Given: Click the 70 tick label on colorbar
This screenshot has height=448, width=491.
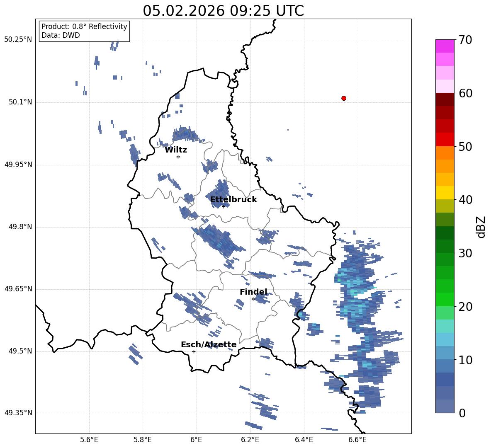Looking at the screenshot, I should coord(465,40).
